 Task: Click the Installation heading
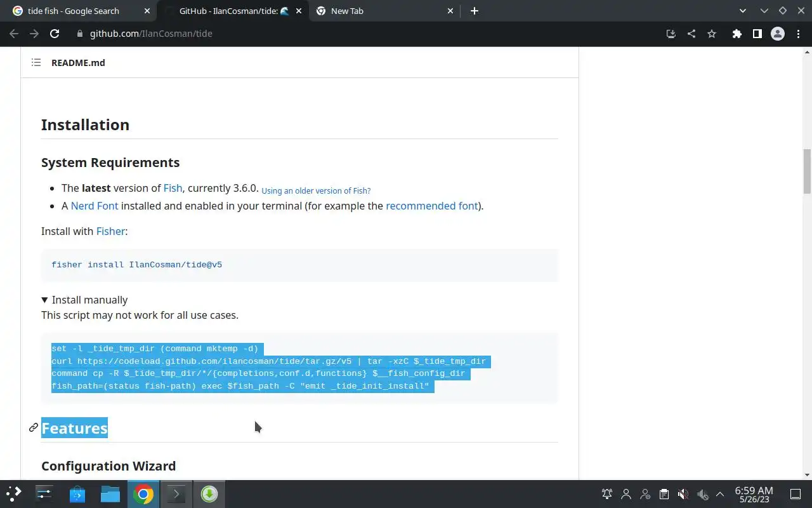tap(85, 124)
